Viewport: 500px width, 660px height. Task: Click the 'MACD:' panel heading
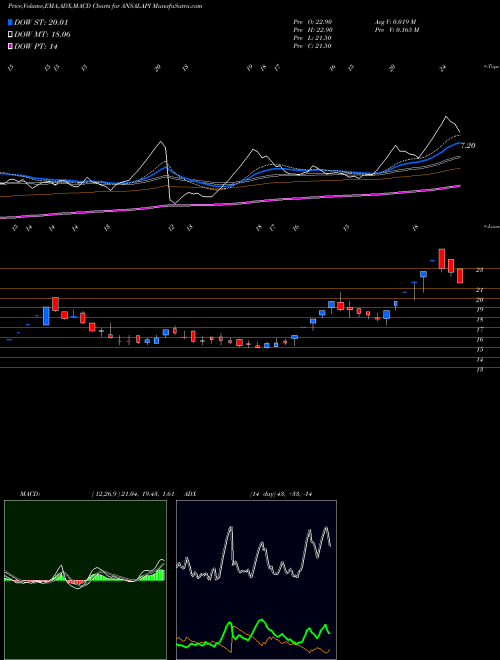tap(30, 494)
